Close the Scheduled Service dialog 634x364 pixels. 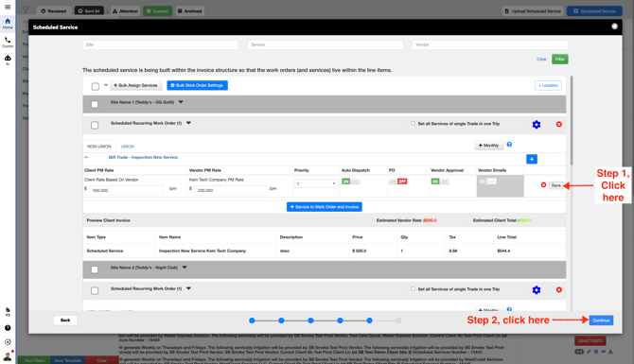614,26
